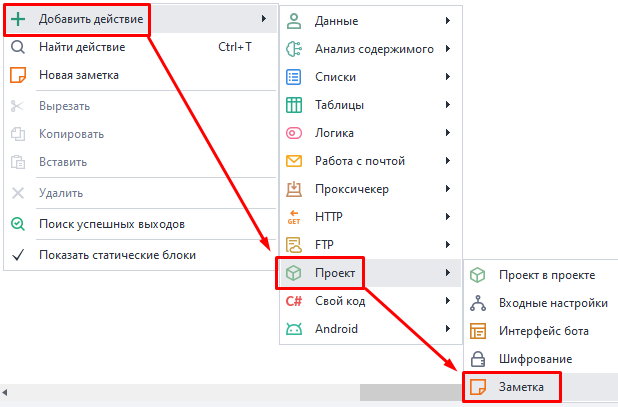Click the green search-check icon for Поиск успешных выходов
618x407 pixels.
18,224
